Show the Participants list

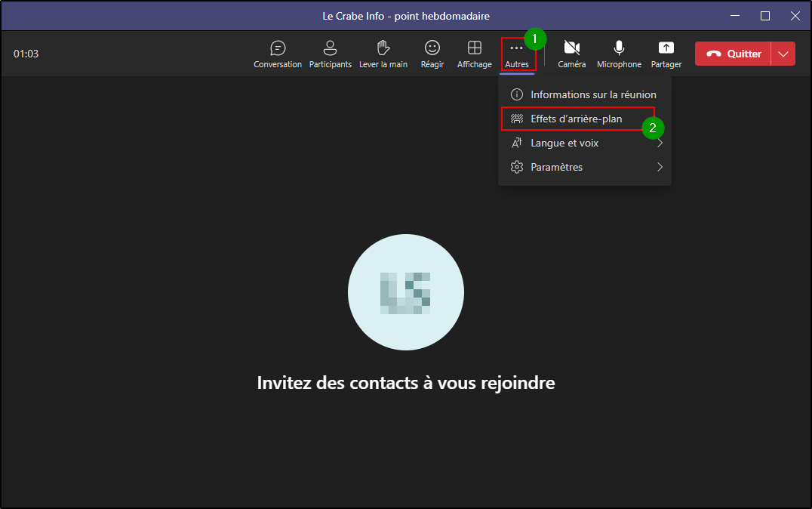330,54
